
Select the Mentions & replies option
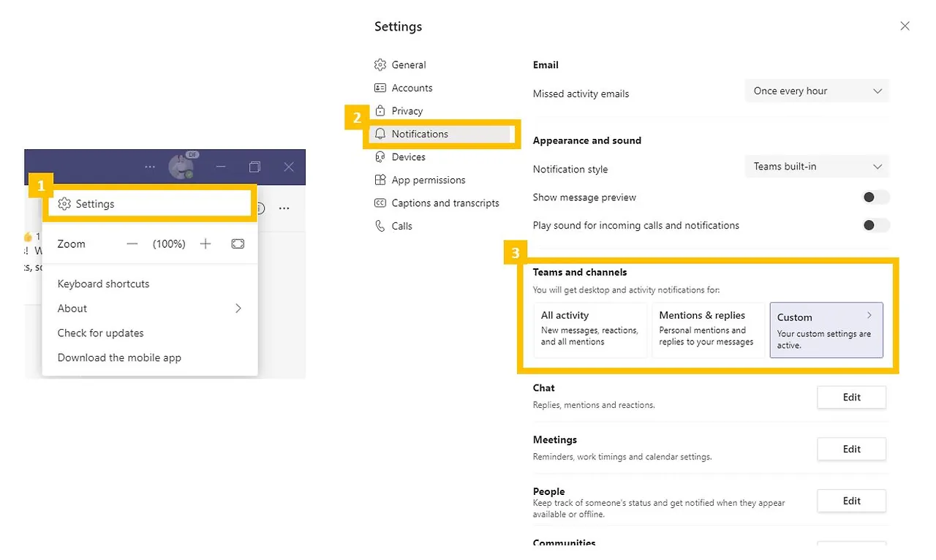click(708, 330)
